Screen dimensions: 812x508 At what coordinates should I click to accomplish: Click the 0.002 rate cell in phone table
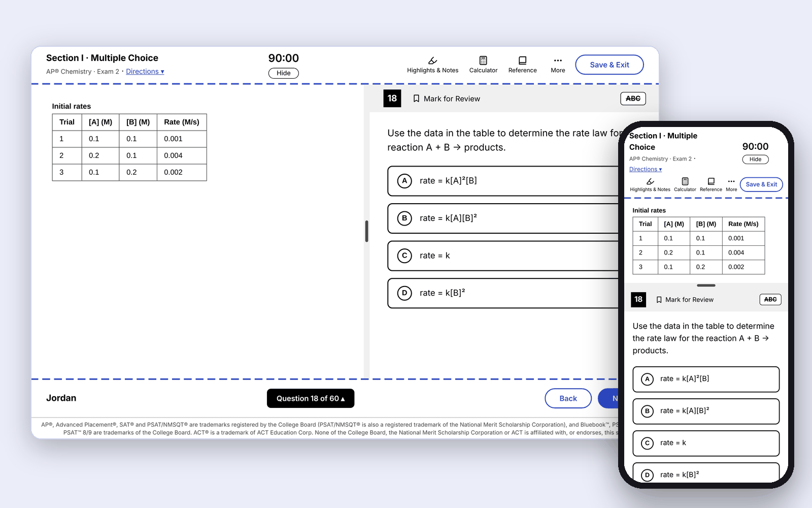743,267
